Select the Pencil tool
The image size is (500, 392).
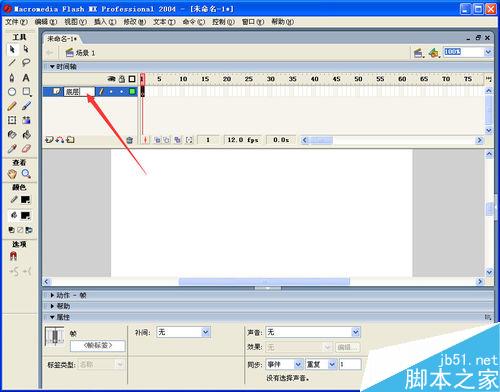coord(12,106)
